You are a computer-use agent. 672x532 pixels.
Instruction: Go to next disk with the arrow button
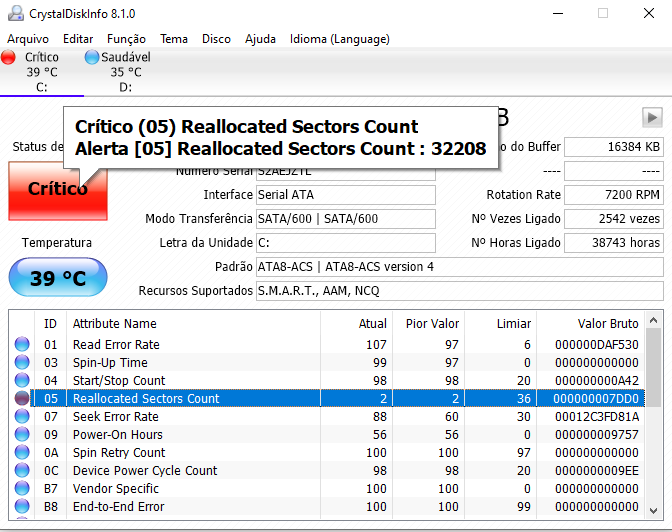[x=652, y=117]
